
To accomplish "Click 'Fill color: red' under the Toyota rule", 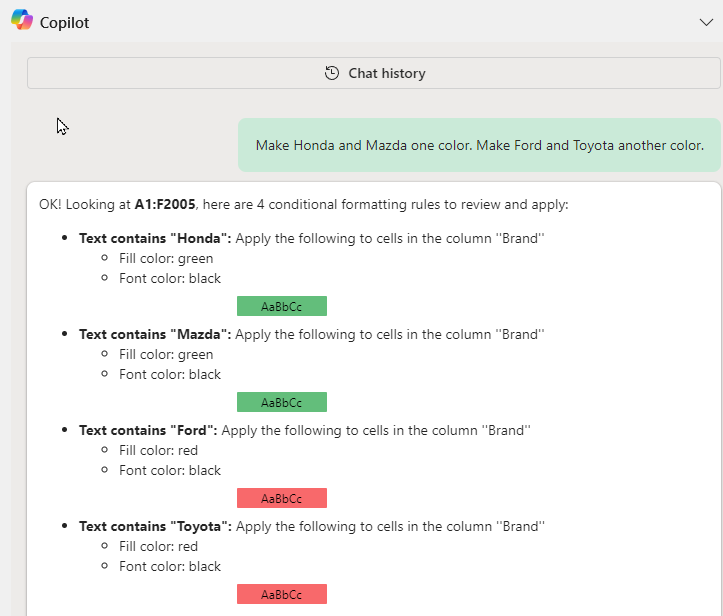I will [158, 546].
